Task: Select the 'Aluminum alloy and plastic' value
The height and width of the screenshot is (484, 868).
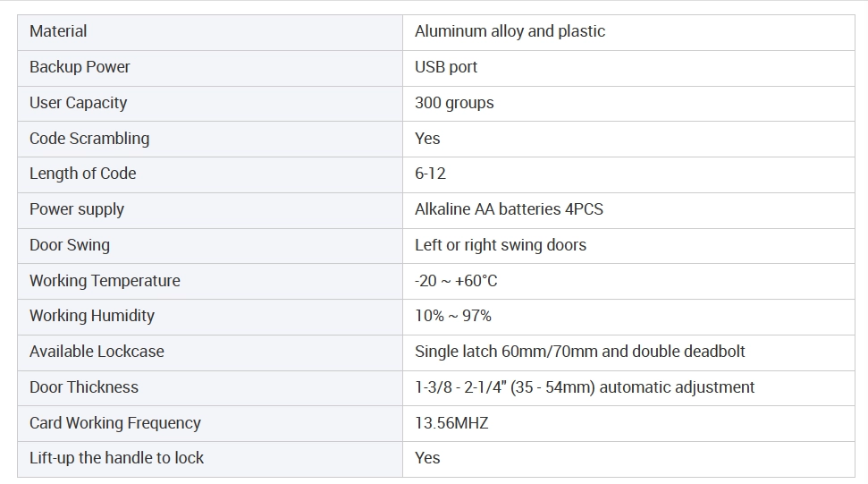Action: 510,31
